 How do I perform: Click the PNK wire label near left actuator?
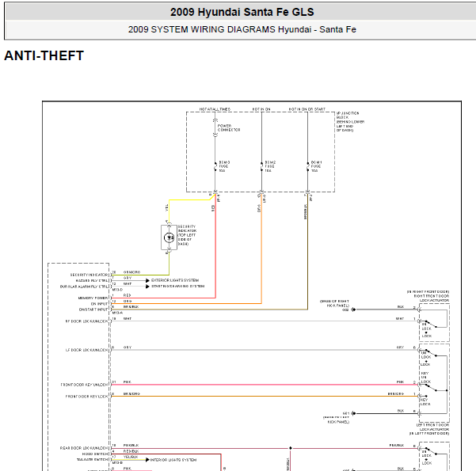[x=401, y=382]
